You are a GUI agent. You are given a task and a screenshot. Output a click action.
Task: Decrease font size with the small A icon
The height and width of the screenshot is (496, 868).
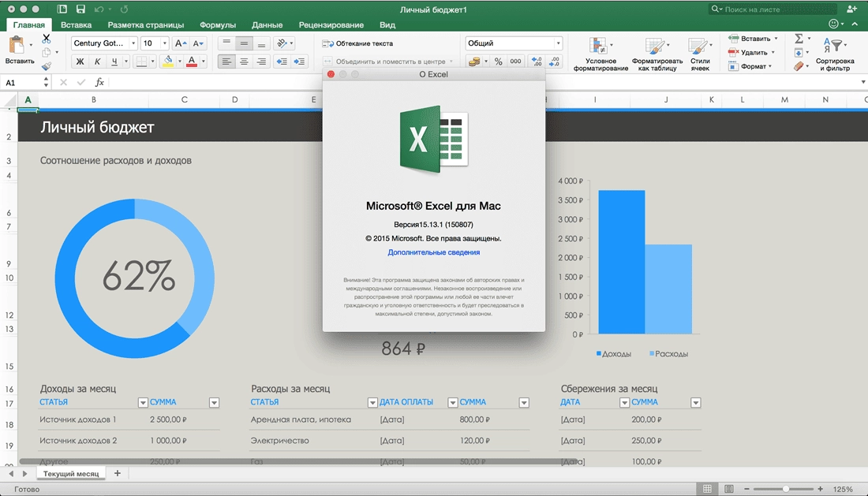coord(198,43)
